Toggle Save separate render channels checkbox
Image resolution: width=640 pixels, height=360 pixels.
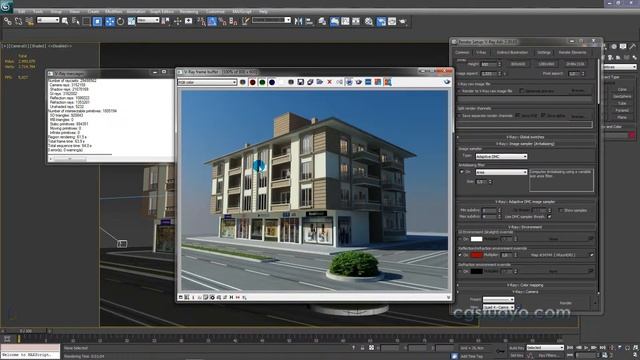[x=460, y=116]
